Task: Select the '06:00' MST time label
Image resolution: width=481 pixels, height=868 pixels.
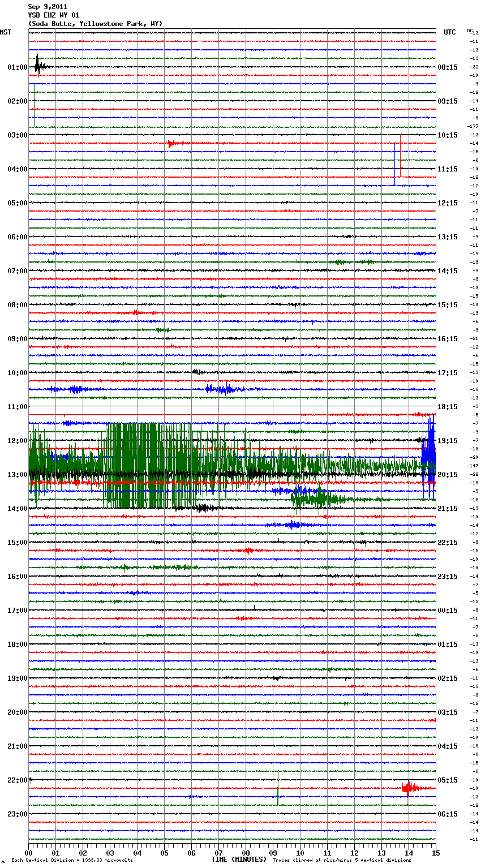Action: [18, 237]
